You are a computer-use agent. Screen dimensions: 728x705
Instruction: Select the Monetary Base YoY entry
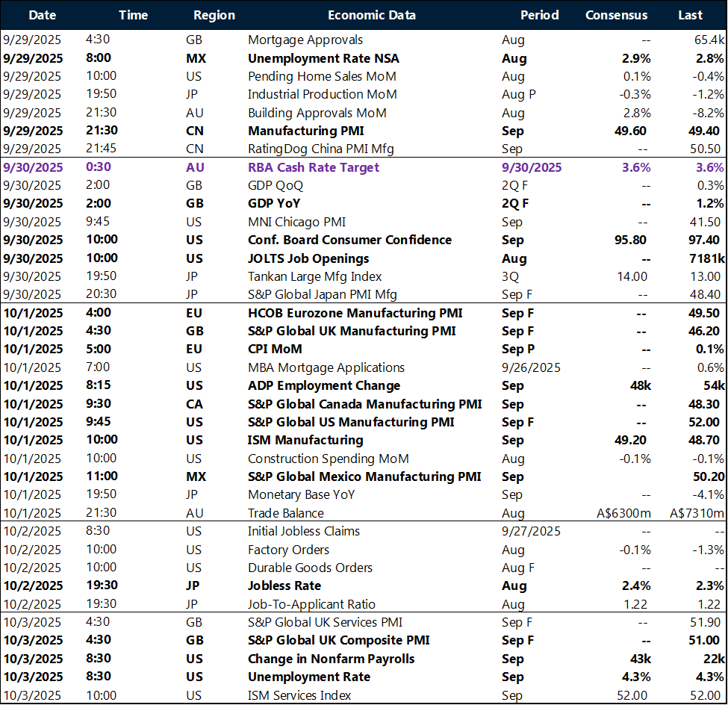pyautogui.click(x=302, y=494)
